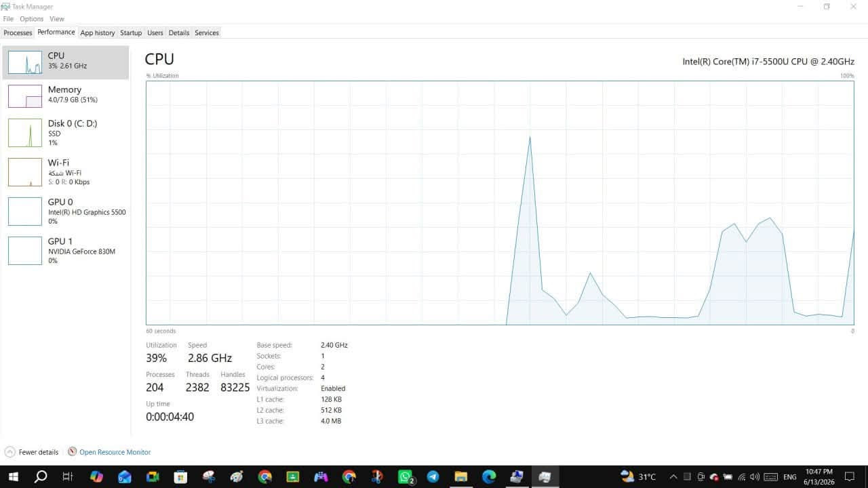Open the volume speaker tray icon
Screen dimensions: 868x488
(x=755, y=476)
